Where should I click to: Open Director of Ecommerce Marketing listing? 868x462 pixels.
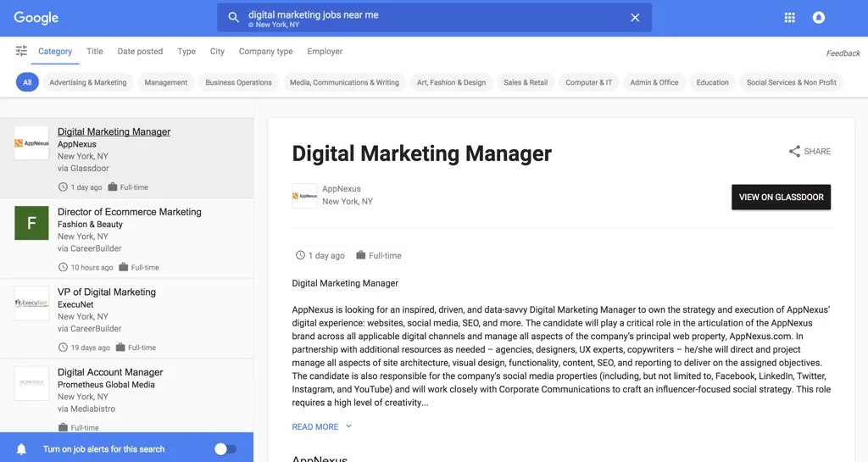(x=130, y=212)
